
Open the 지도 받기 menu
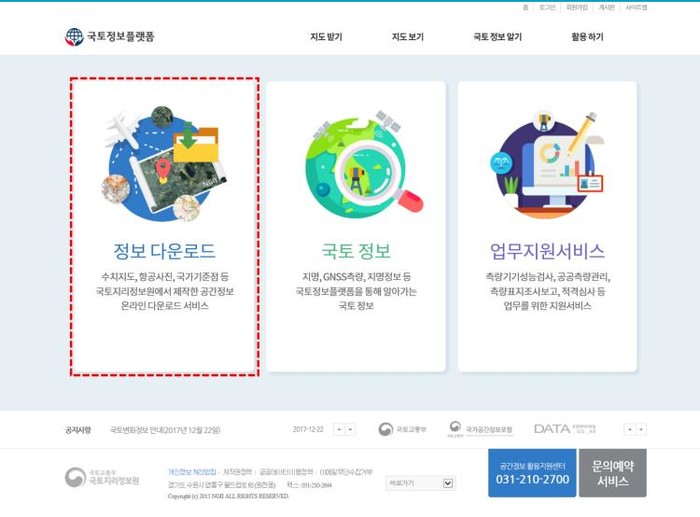coord(326,37)
